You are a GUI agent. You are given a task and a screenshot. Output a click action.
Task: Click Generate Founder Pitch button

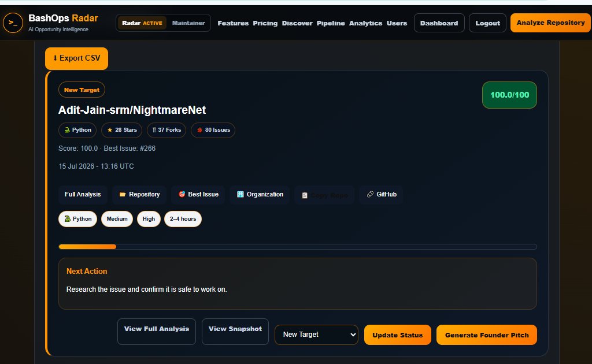click(x=487, y=335)
